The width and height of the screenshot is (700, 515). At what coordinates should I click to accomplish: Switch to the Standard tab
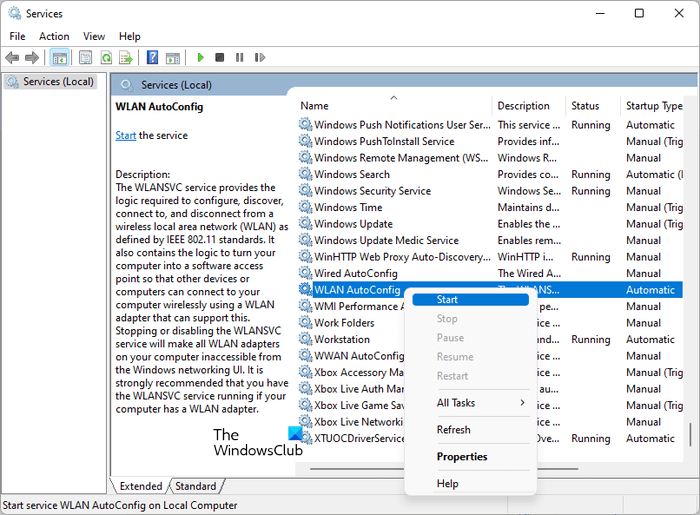click(x=195, y=487)
